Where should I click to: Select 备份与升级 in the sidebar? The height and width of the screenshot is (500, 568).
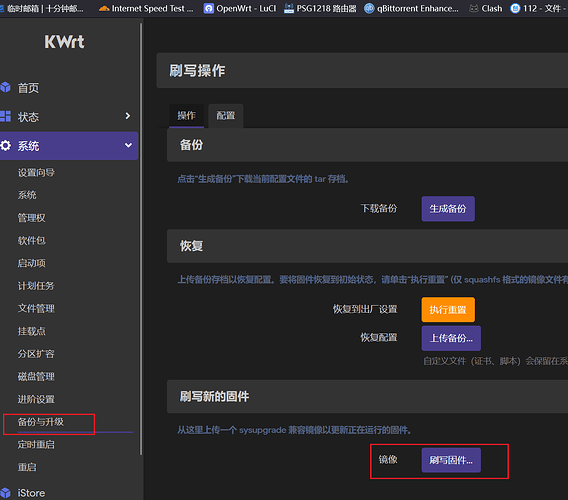click(41, 422)
